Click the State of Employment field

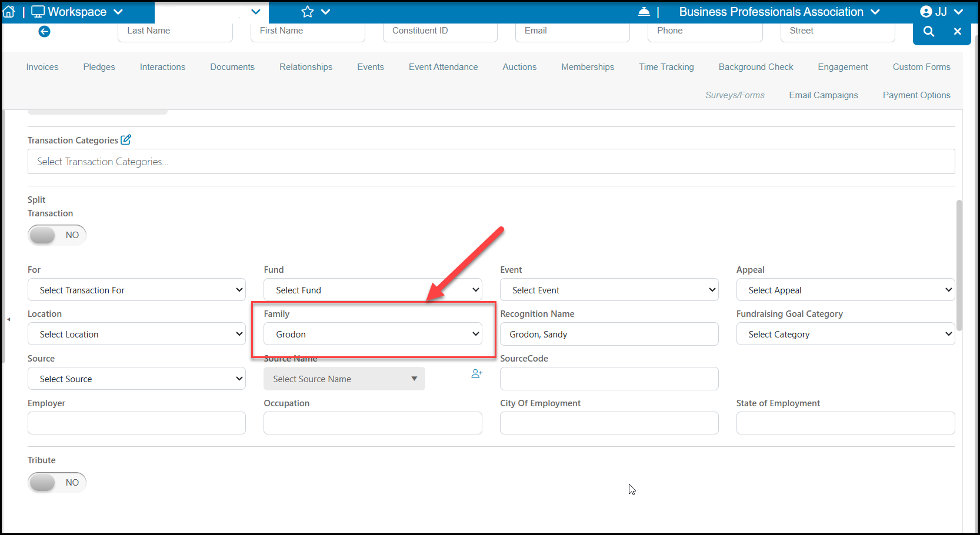coord(845,423)
